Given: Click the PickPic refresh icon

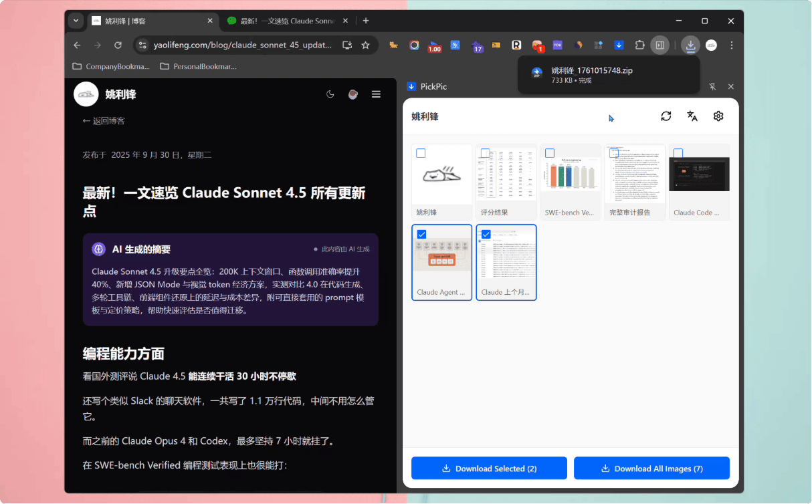Looking at the screenshot, I should click(666, 116).
